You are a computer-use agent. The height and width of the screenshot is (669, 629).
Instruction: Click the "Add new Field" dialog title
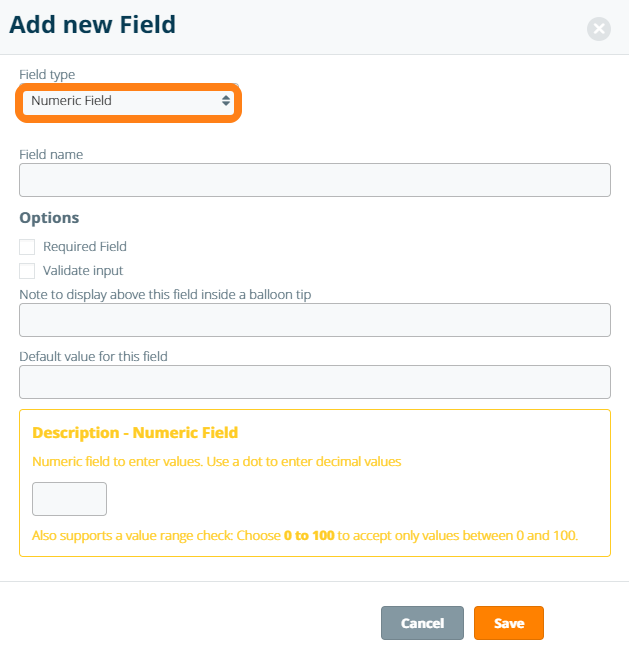[92, 25]
